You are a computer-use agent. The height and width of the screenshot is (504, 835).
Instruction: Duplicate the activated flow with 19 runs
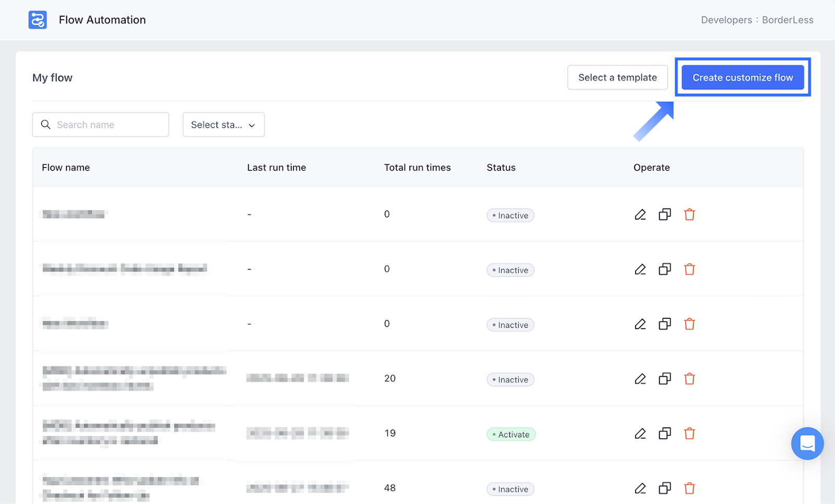(x=664, y=434)
